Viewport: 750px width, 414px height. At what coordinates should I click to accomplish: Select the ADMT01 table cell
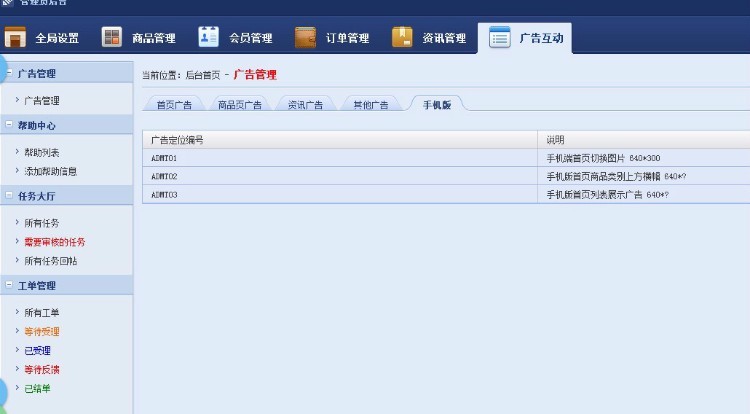[x=340, y=158]
